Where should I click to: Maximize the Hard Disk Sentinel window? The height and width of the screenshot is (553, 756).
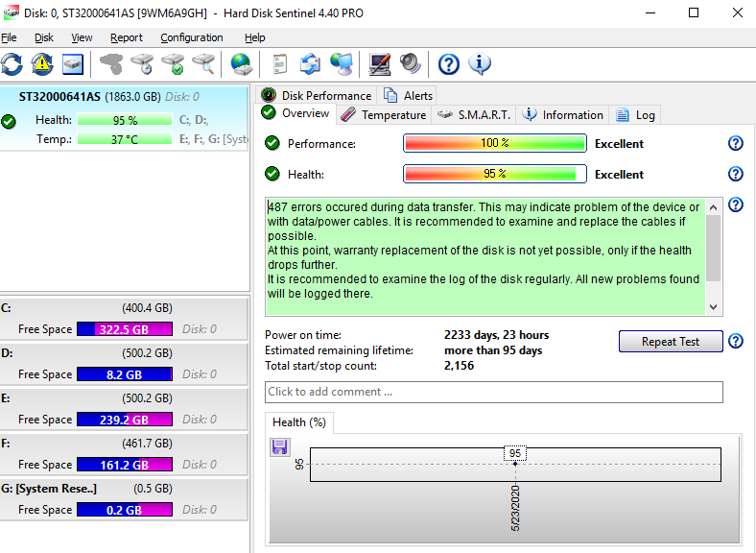[x=694, y=12]
